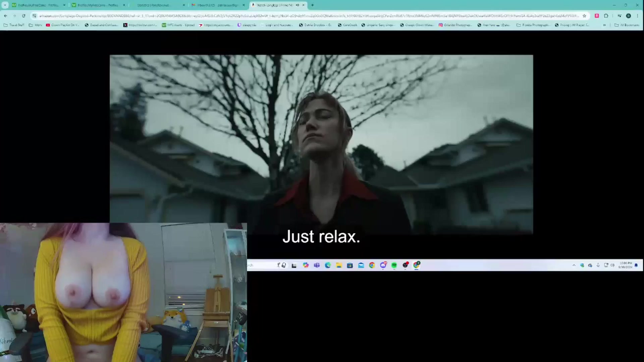Screen dimensions: 644x362
Task: Open the Dazed and Confused bookmark
Action: point(101,25)
